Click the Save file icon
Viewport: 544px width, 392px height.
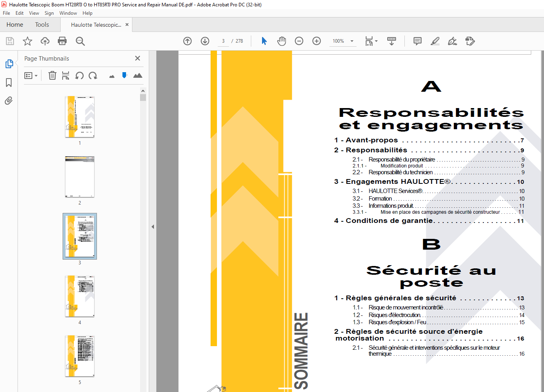[10, 41]
